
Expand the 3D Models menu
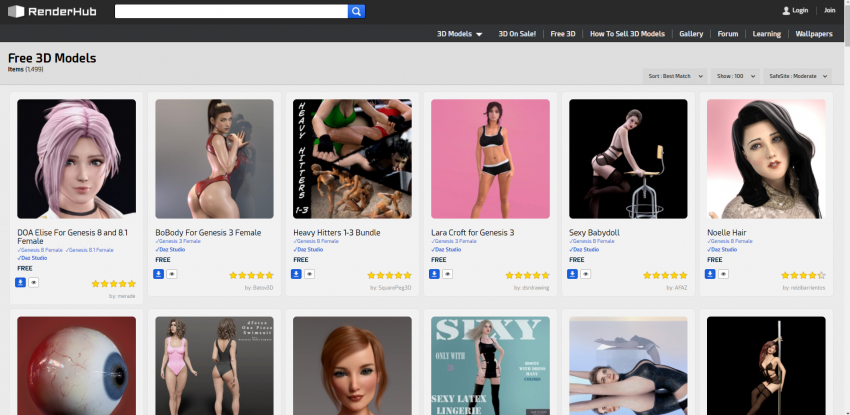(460, 34)
